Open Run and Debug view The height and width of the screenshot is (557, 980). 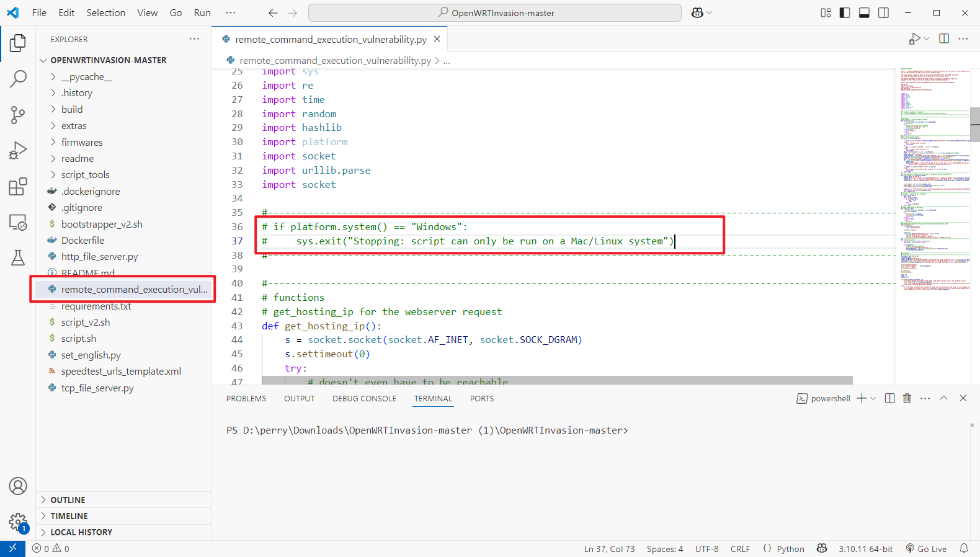[18, 151]
